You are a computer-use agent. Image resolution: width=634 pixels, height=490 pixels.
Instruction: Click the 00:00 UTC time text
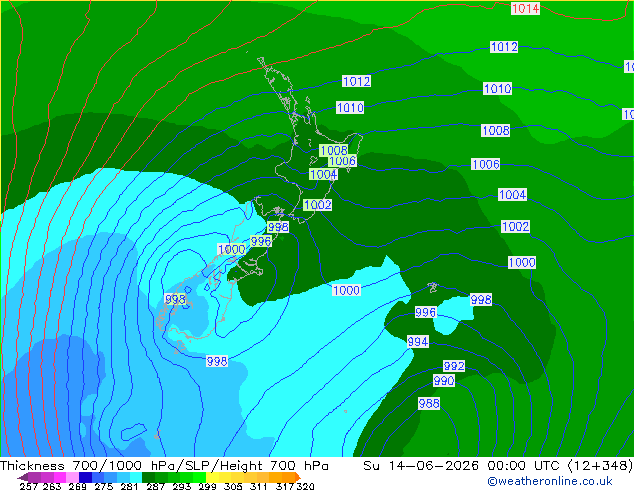525,466
